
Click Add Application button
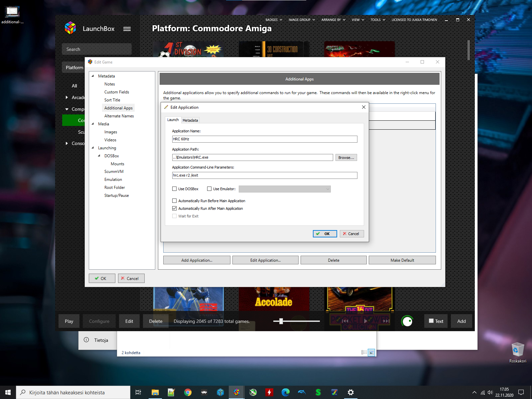tap(197, 260)
